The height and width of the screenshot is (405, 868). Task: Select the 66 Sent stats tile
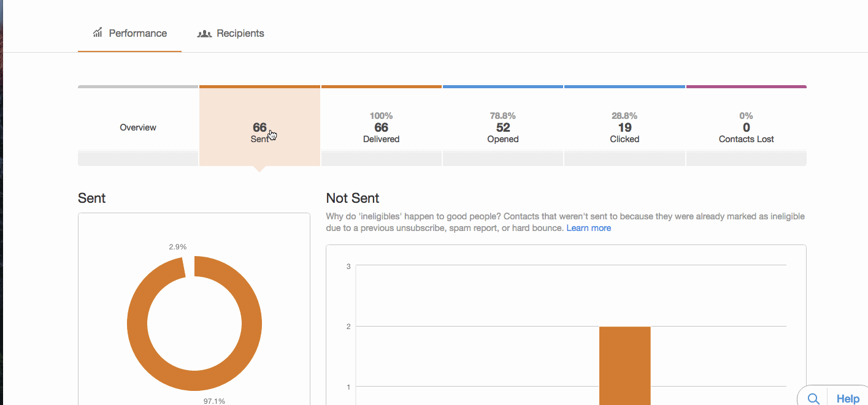click(x=259, y=127)
